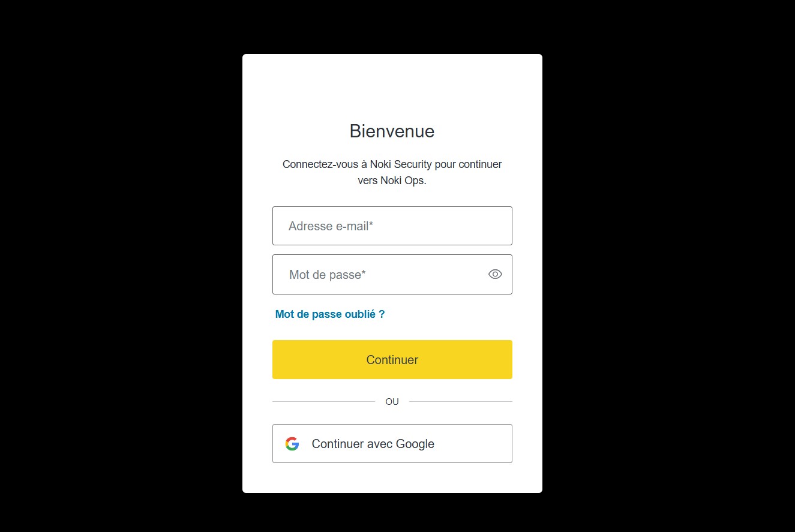The width and height of the screenshot is (795, 532).
Task: Focus the Adresse e-mail input field
Action: pos(392,226)
